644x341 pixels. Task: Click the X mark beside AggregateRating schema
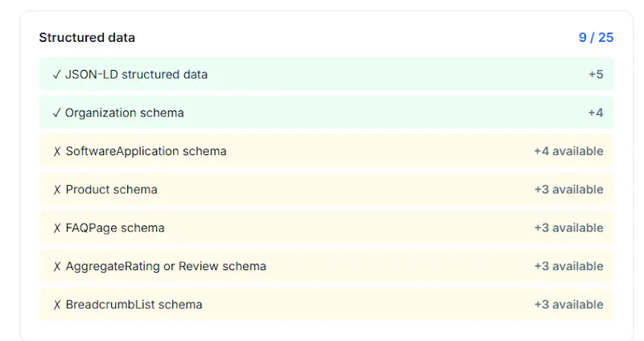pos(57,266)
